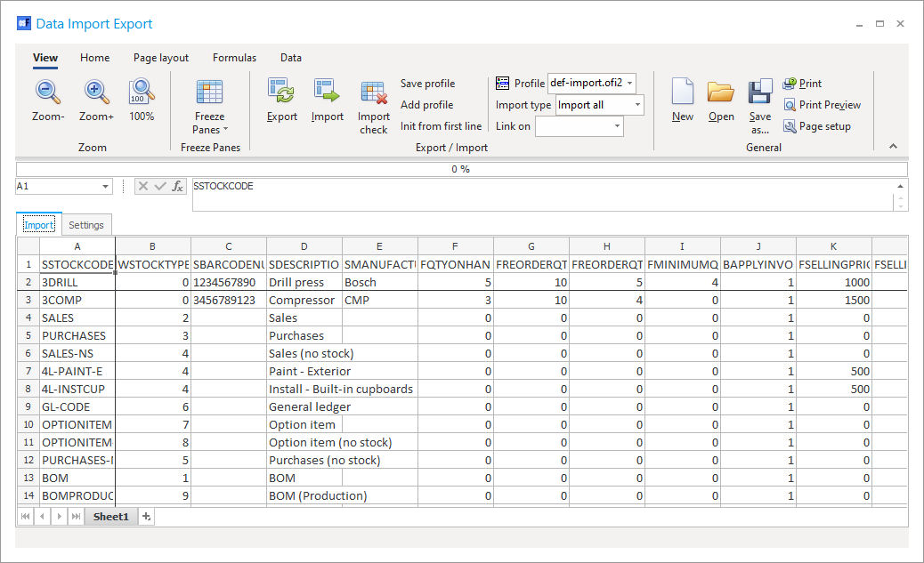Switch to the Formulas ribbon tab
924x563 pixels.
click(x=234, y=58)
